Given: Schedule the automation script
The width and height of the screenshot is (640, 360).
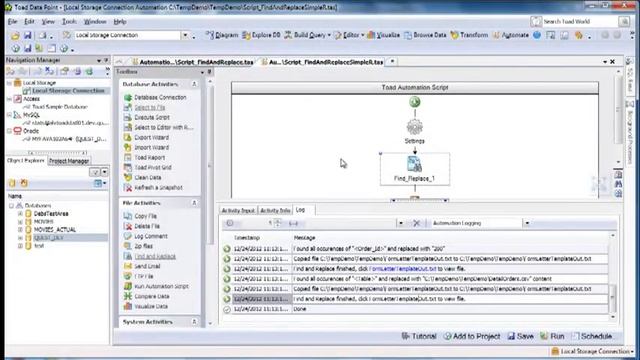Looking at the screenshot, I should pyautogui.click(x=592, y=336).
